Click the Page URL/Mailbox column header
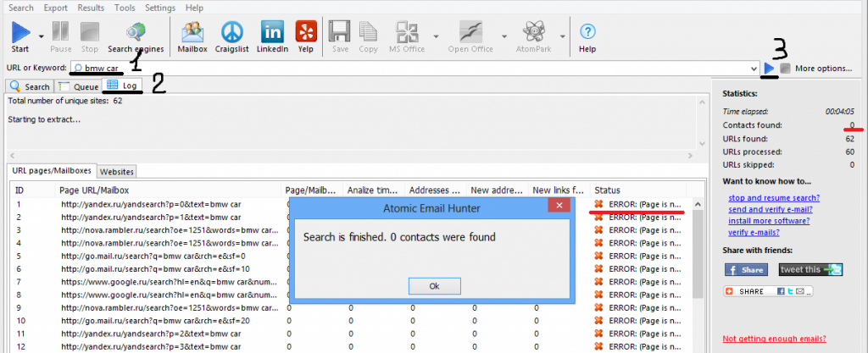This screenshot has height=353, width=868. 169,190
